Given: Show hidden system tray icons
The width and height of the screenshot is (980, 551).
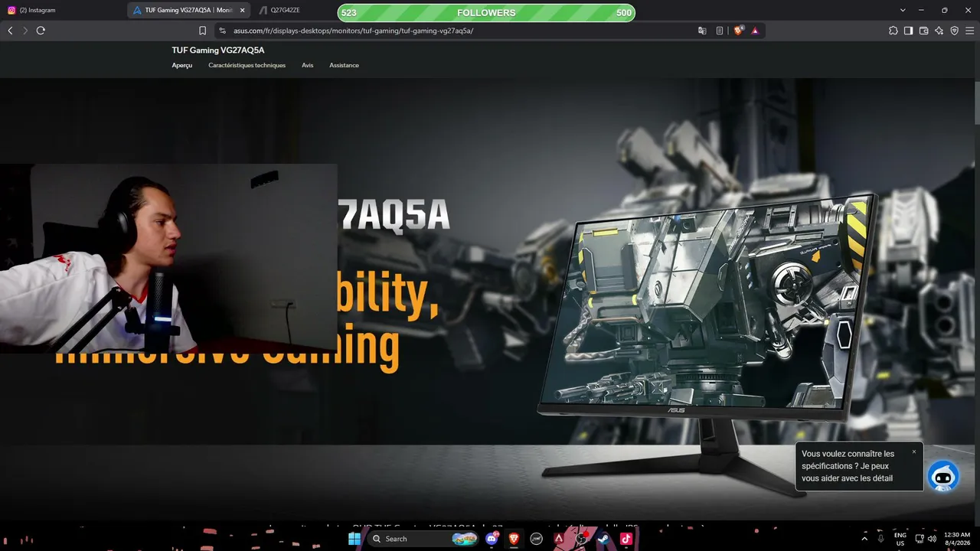Looking at the screenshot, I should pos(865,539).
